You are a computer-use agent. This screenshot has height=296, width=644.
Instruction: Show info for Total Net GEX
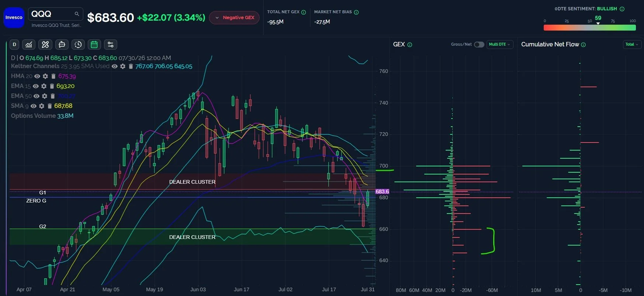tap(304, 12)
